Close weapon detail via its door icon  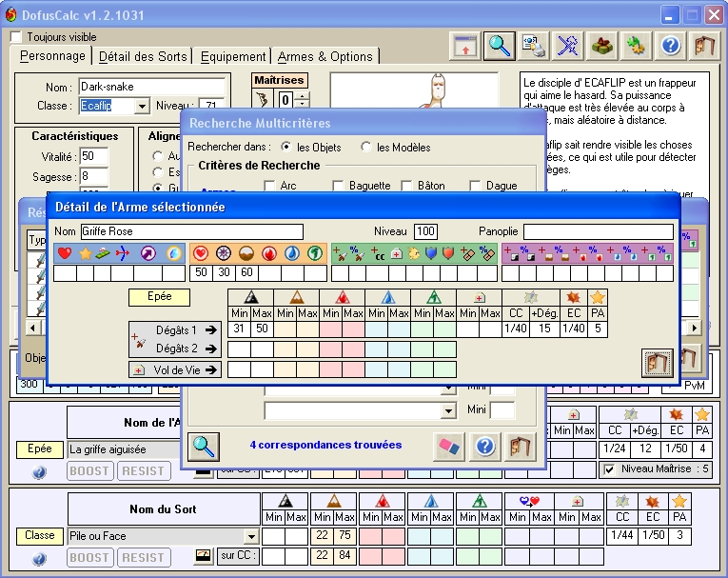658,363
